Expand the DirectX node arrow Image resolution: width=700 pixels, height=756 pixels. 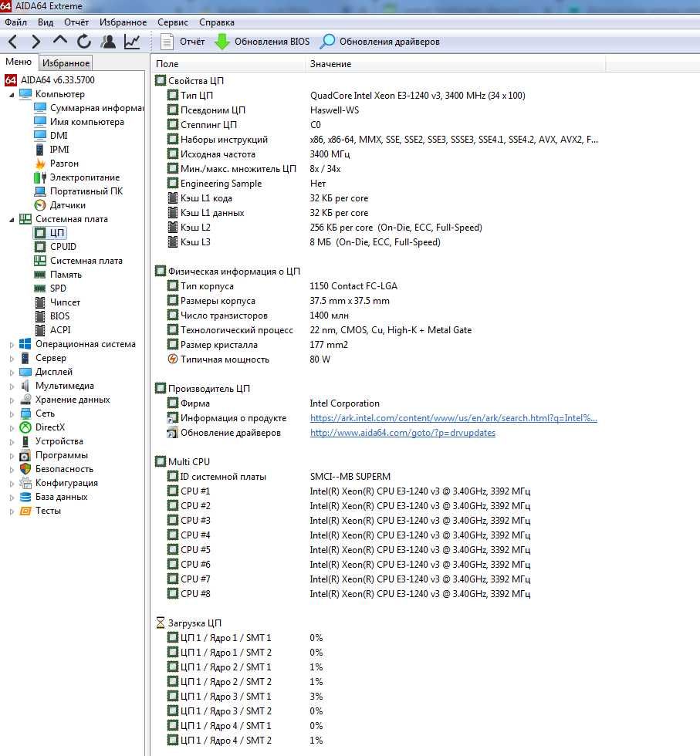[12, 427]
